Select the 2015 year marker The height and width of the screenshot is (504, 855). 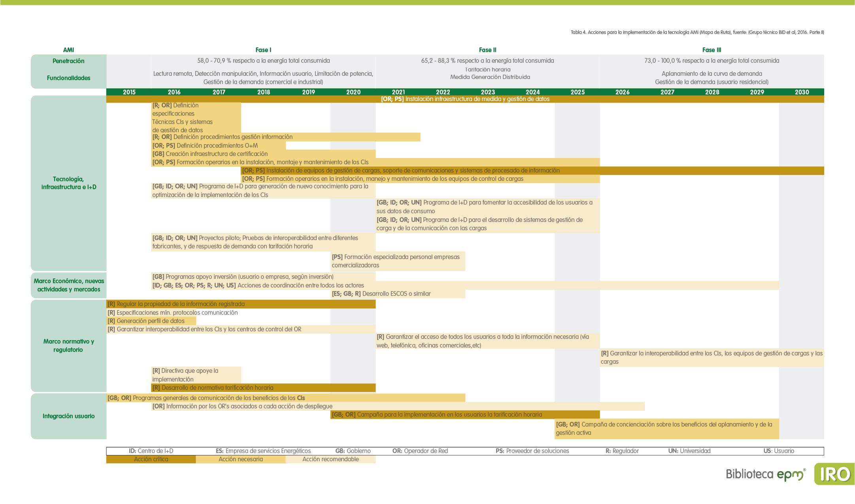pyautogui.click(x=129, y=92)
